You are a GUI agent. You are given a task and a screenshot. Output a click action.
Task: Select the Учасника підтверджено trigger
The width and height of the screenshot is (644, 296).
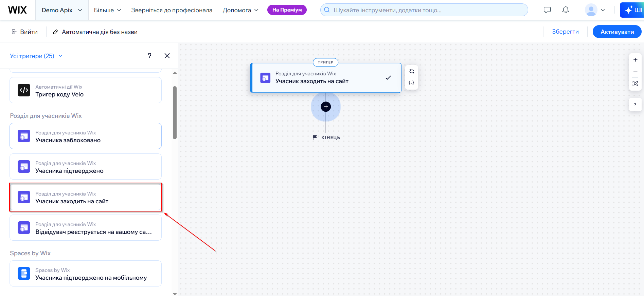click(x=86, y=167)
